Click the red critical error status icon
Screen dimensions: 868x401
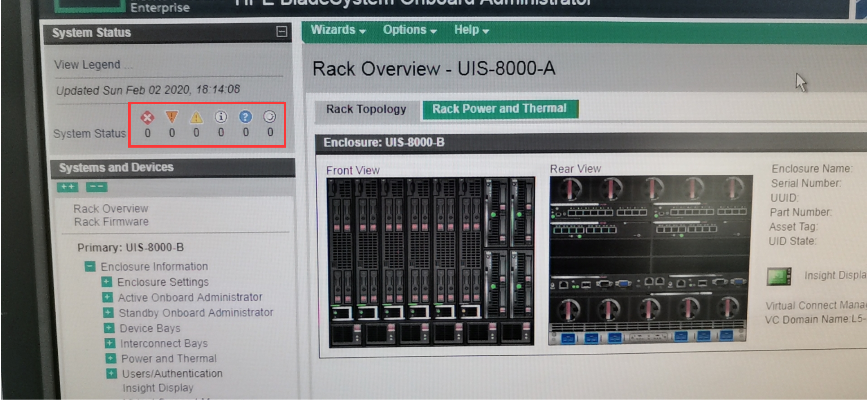(147, 117)
